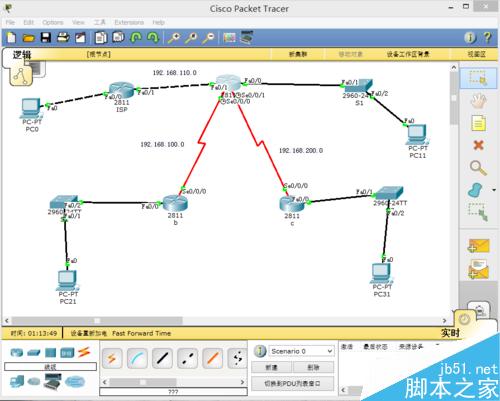Open the Help menu
Viewport: 500px width, 401px height.
[x=159, y=22]
